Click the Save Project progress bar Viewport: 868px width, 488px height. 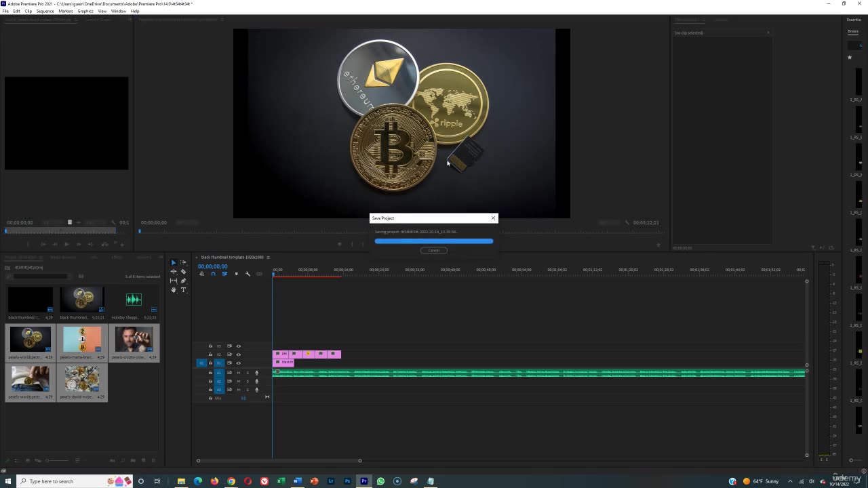tap(434, 241)
